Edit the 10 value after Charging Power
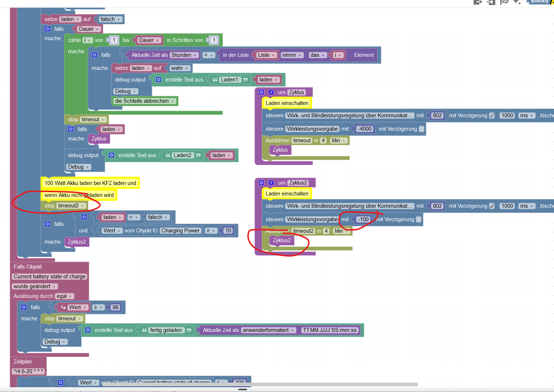Viewport: 554px width, 392px height. (x=228, y=231)
